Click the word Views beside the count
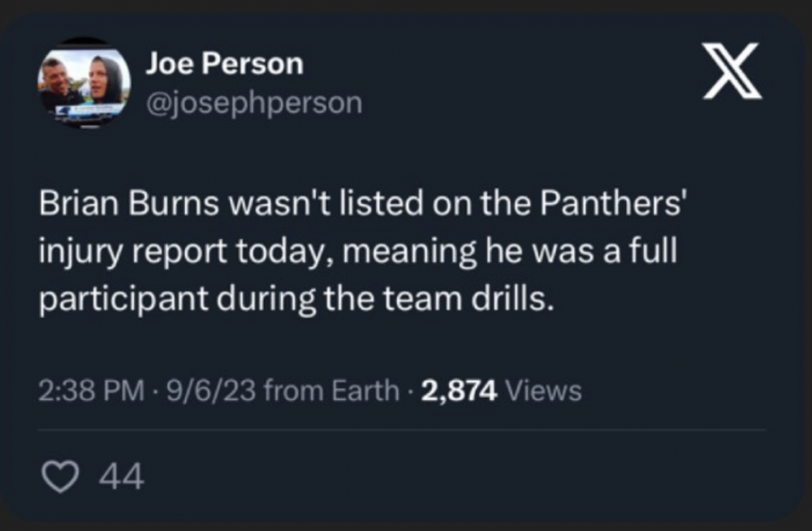 click(x=543, y=391)
